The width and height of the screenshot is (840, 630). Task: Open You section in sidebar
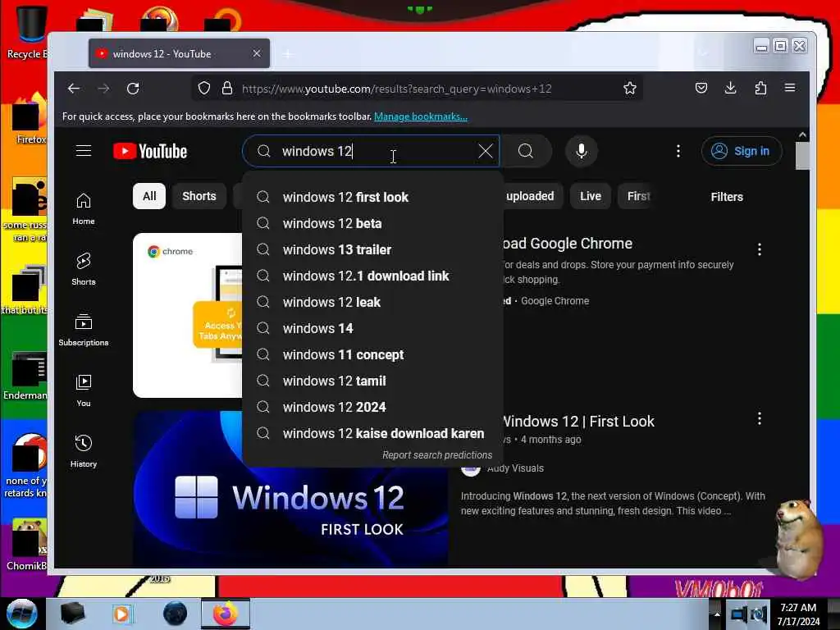tap(84, 390)
